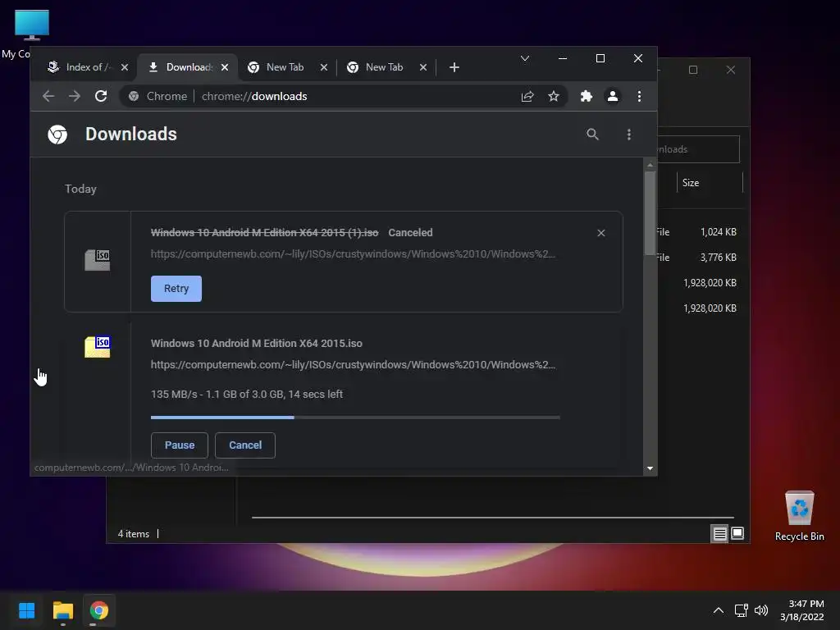
Task: Remove the canceled download from list
Action: pos(601,233)
